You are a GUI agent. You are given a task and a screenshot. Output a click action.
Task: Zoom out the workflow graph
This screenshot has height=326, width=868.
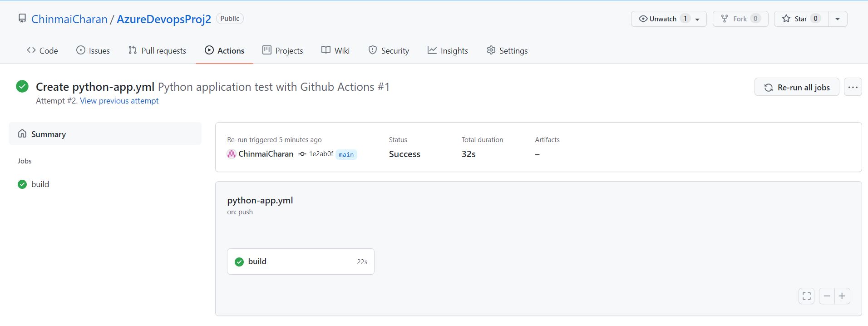pyautogui.click(x=827, y=296)
